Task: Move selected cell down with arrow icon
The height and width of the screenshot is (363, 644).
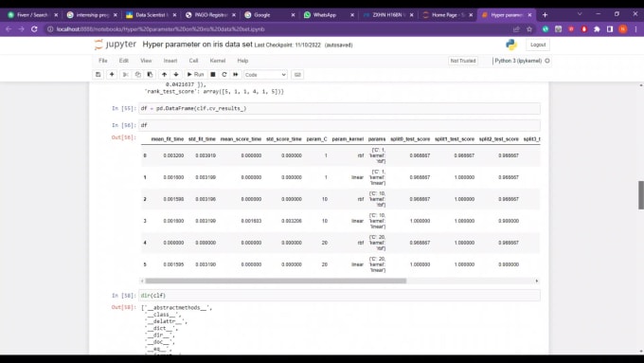Action: click(176, 75)
